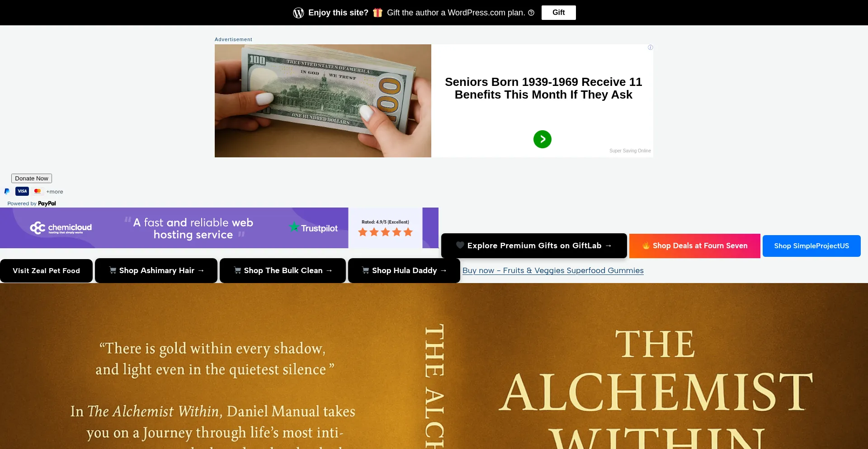Click the green arrow circle in ad
This screenshot has width=868, height=449.
pos(542,139)
